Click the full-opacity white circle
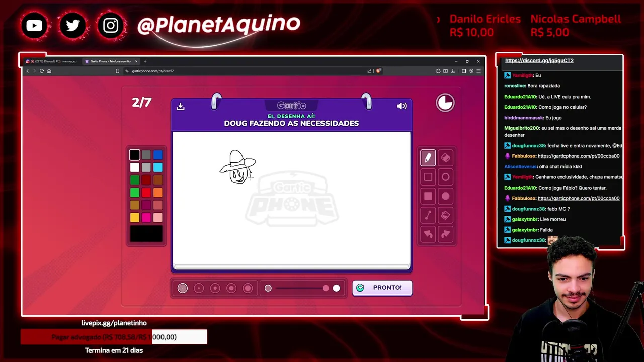Viewport: 644px width, 362px height. point(336,288)
